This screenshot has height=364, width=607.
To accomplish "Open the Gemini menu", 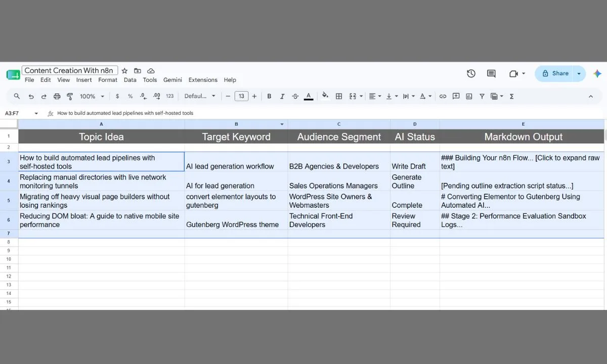I will 172,80.
